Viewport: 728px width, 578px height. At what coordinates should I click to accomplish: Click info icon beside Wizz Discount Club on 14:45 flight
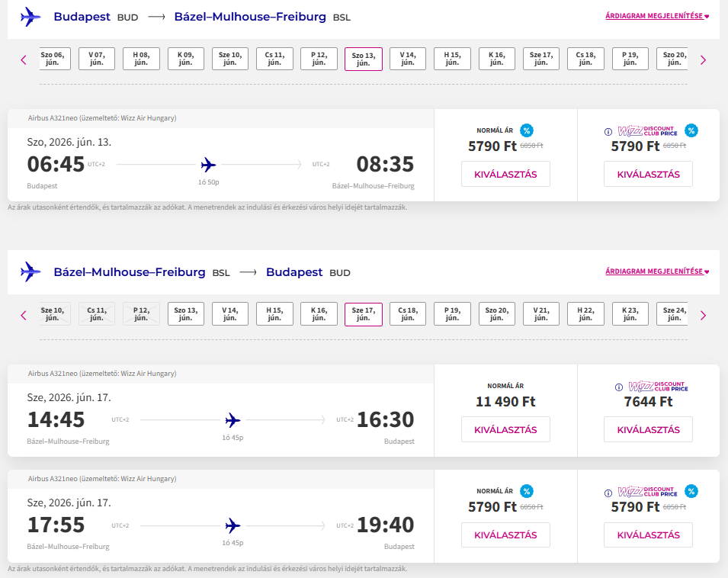point(608,387)
